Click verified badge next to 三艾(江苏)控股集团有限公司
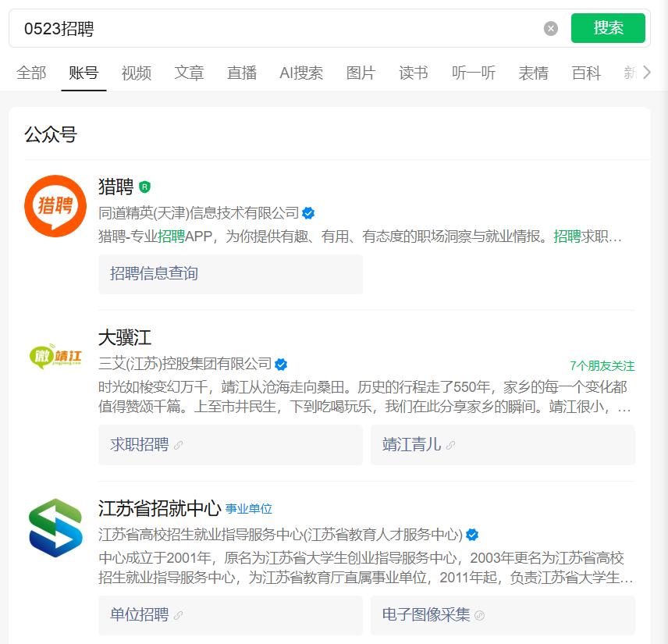Screen dimensions: 668x644 pos(281,364)
